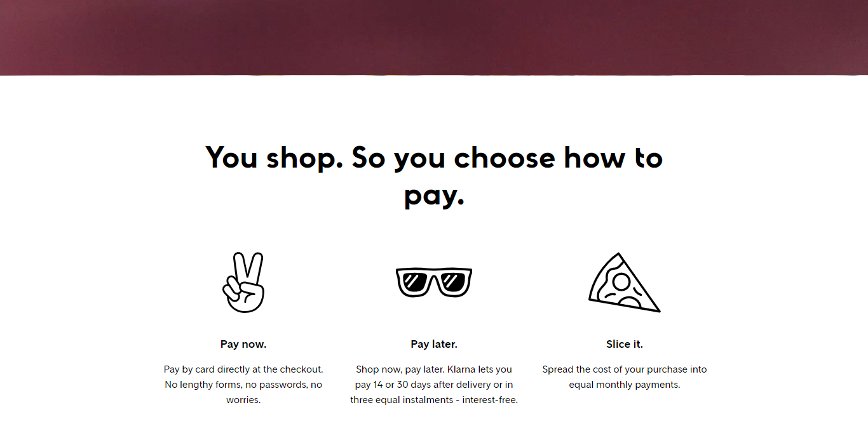The height and width of the screenshot is (431, 868).
Task: Click the word "pay." on headline's second line
Action: coord(434,194)
